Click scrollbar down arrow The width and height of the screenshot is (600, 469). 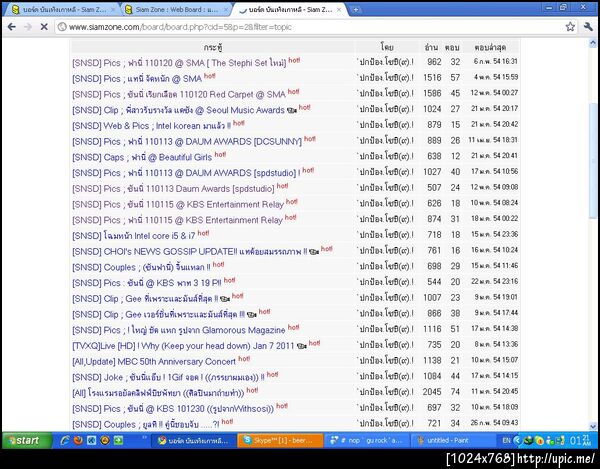click(593, 426)
